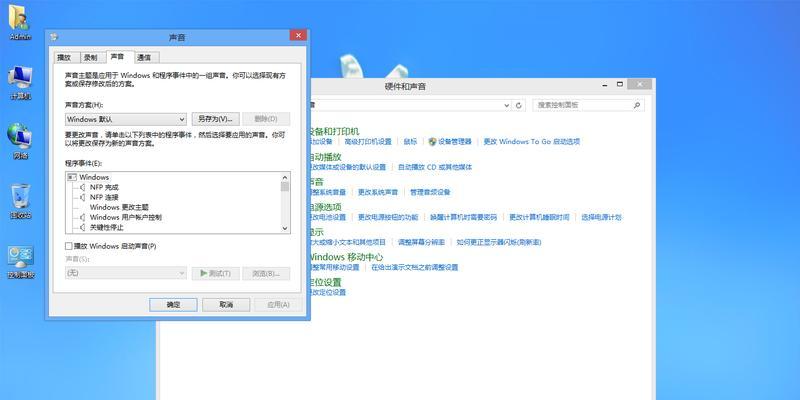This screenshot has height=400, width=800.
Task: Open 高级打印机设置 link
Action: point(368,142)
